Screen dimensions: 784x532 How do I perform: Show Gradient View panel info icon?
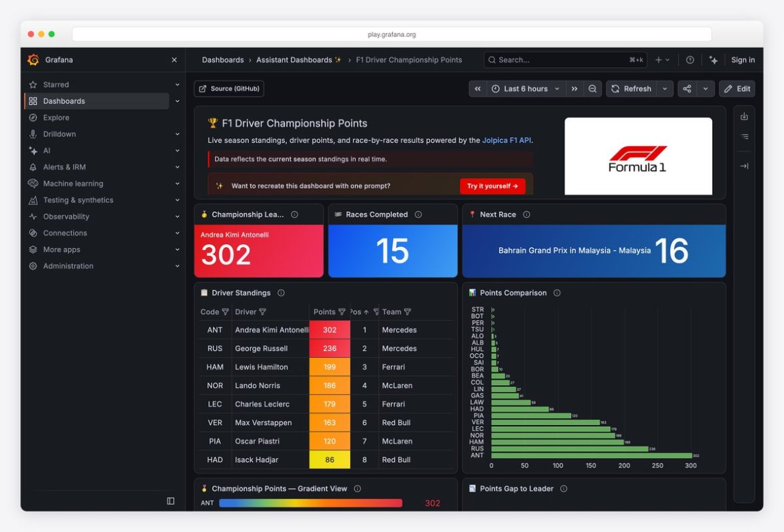pos(357,489)
